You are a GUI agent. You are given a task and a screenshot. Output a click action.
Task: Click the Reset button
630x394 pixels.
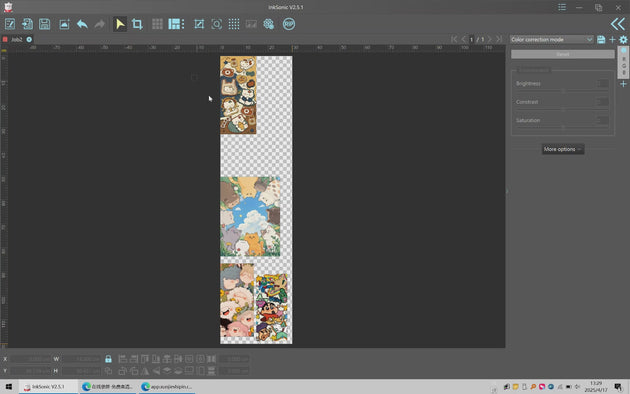pos(562,54)
